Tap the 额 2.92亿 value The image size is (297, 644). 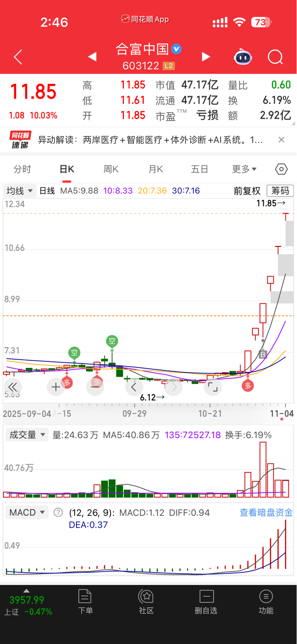275,115
